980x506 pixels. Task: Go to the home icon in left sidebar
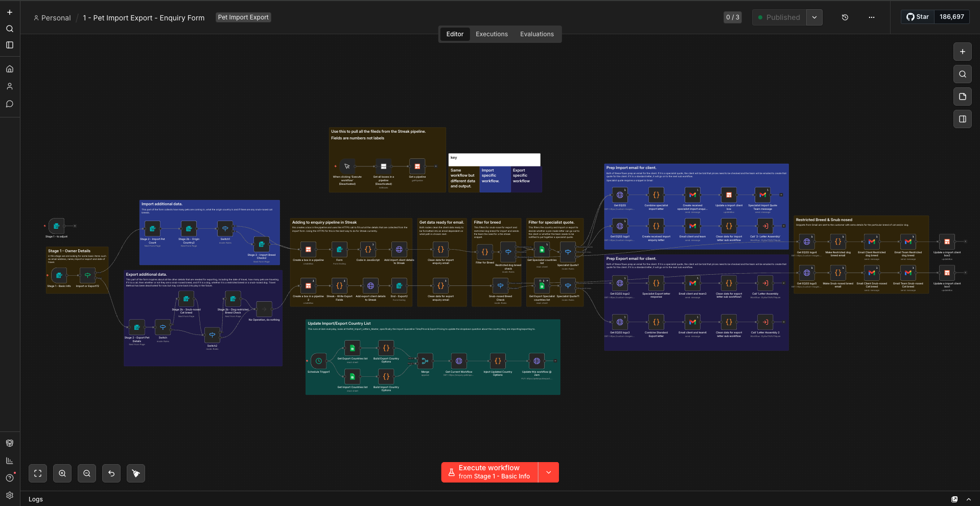click(10, 69)
